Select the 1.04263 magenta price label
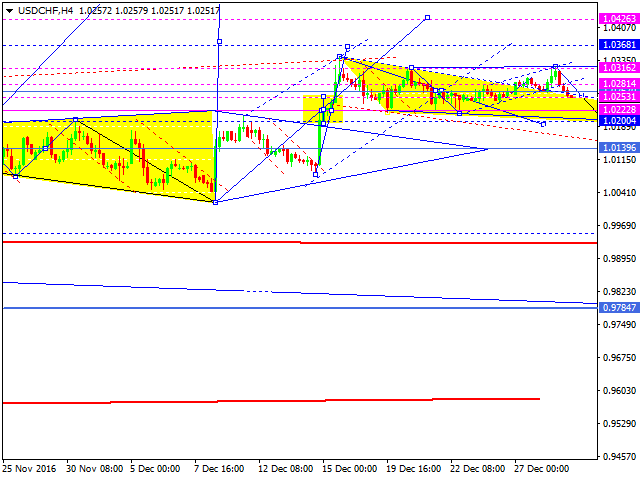Image resolution: width=640 pixels, height=480 pixels. point(619,19)
